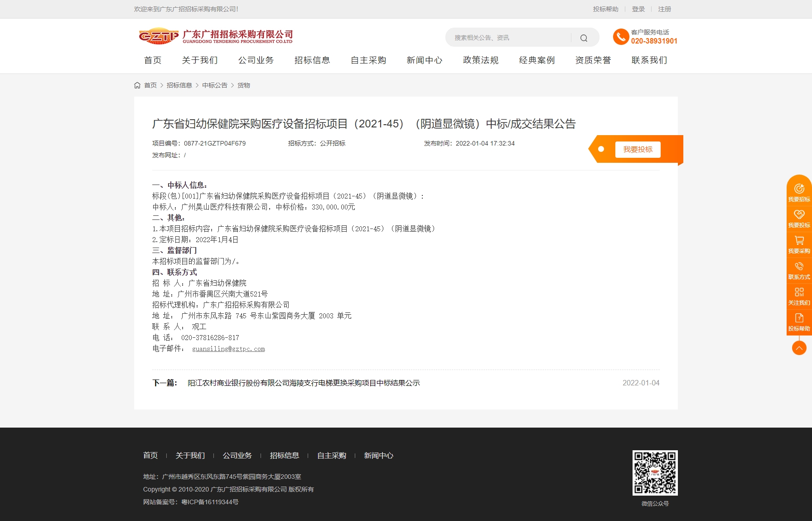Image resolution: width=812 pixels, height=521 pixels.
Task: Open 新闻中心 in main navigation
Action: [425, 60]
